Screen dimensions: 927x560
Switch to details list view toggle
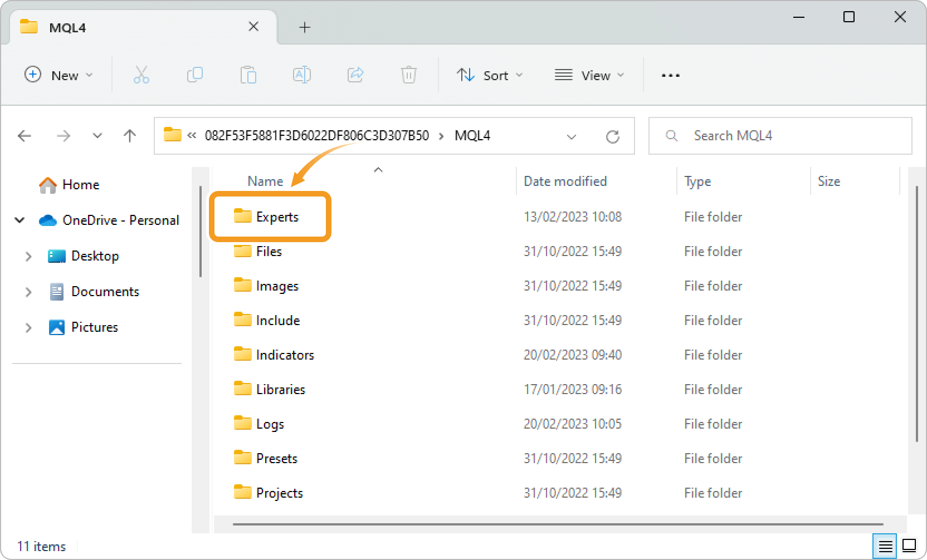(885, 546)
